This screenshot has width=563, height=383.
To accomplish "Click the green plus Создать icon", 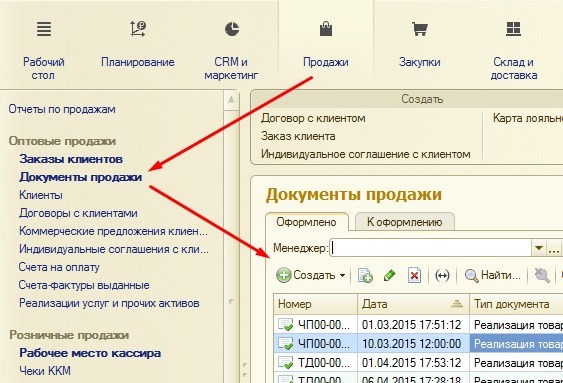I will coord(284,276).
